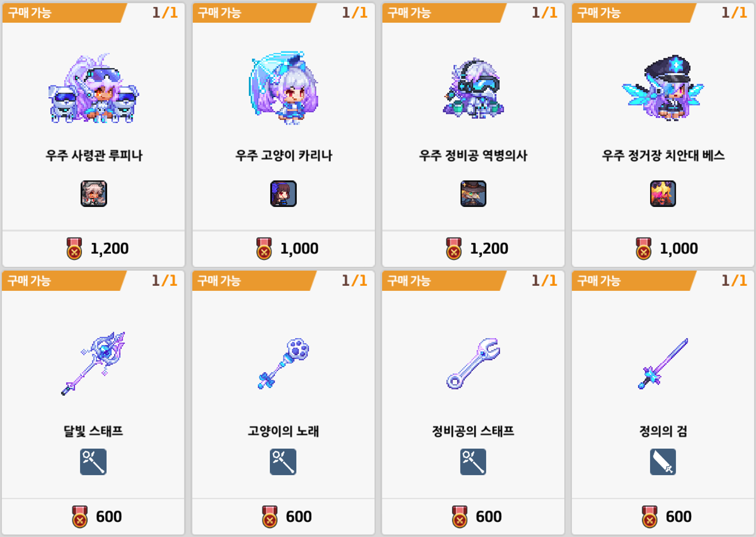Click the plague doctor portrait icon

tap(473, 194)
